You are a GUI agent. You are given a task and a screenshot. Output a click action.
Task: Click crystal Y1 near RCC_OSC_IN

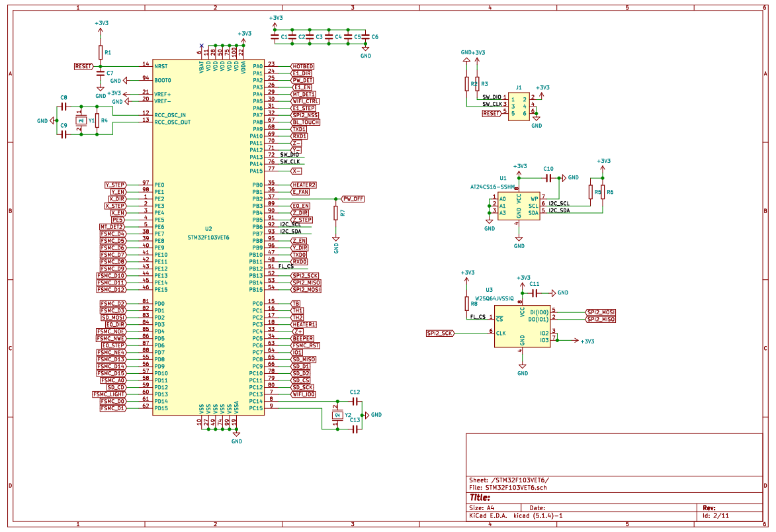pos(81,120)
